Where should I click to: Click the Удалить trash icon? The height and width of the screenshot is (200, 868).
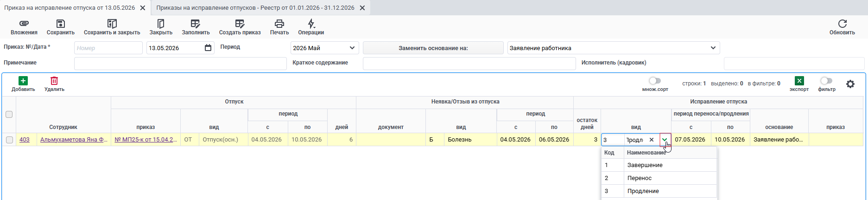[54, 81]
